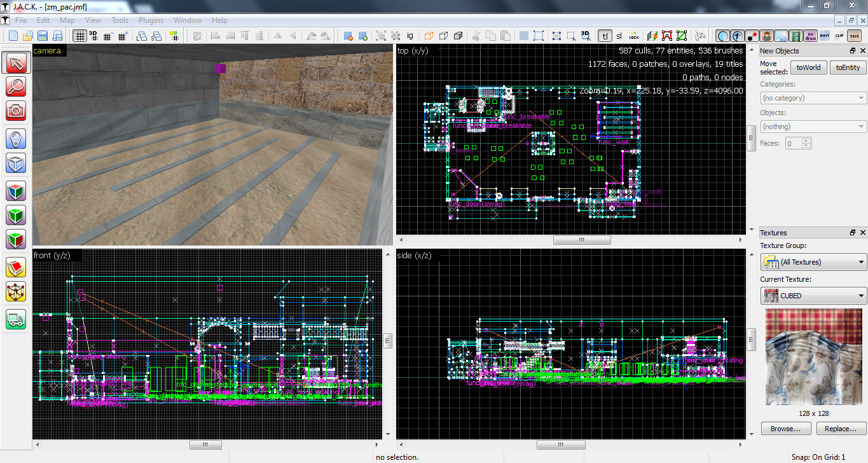Open a map with the folder icon
Viewport: 868px width, 463px height.
27,36
